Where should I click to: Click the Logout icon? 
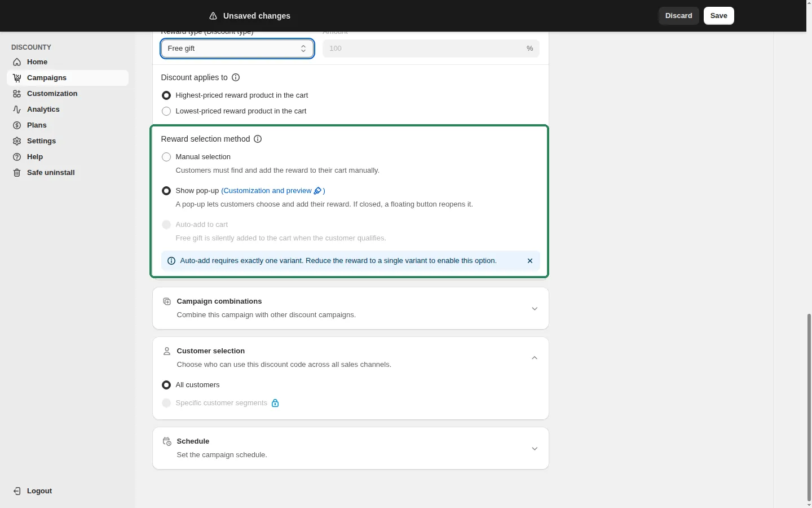17,491
